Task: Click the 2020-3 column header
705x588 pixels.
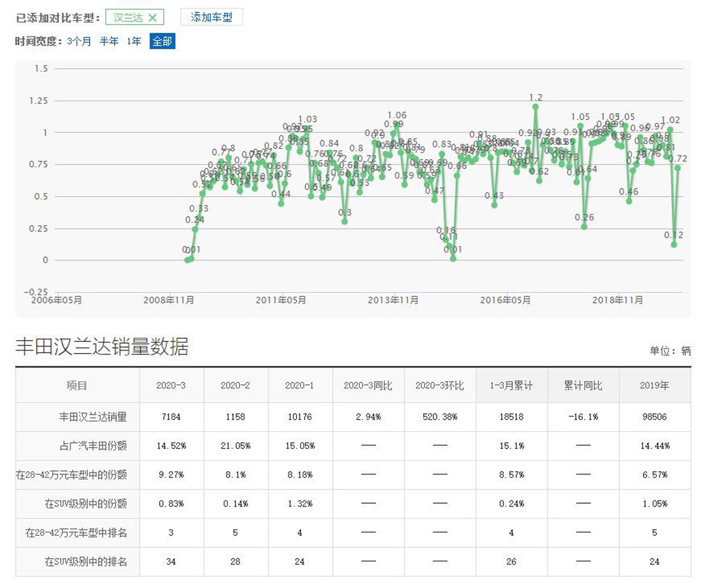Action: point(171,386)
